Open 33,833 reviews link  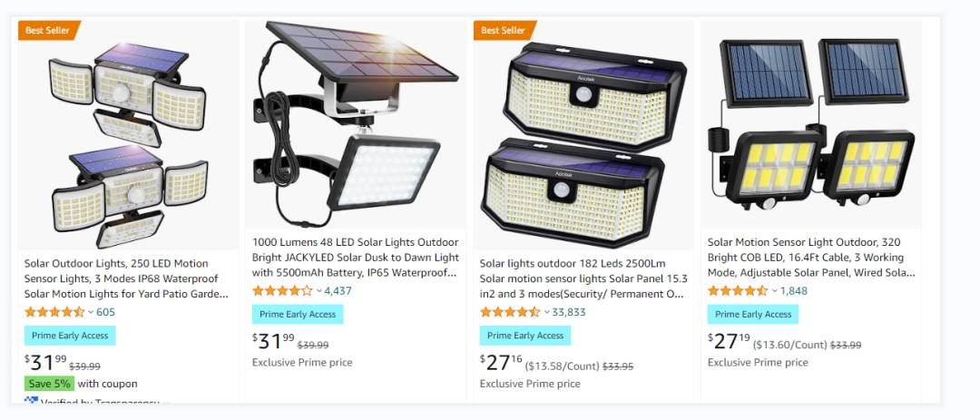coord(569,312)
